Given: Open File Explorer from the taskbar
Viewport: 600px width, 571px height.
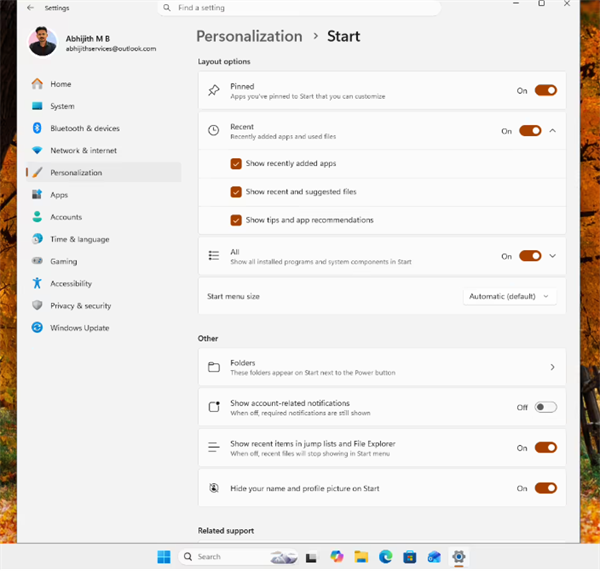Looking at the screenshot, I should click(361, 557).
